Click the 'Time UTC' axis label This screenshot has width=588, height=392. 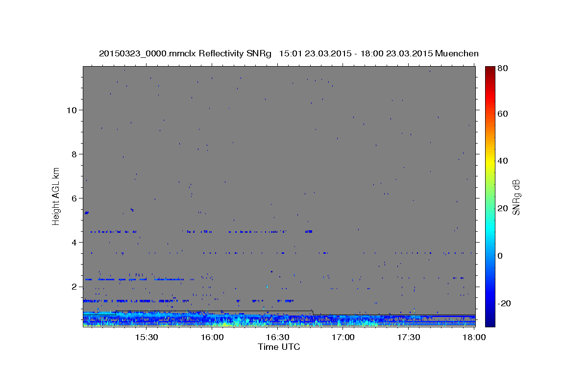click(x=279, y=347)
